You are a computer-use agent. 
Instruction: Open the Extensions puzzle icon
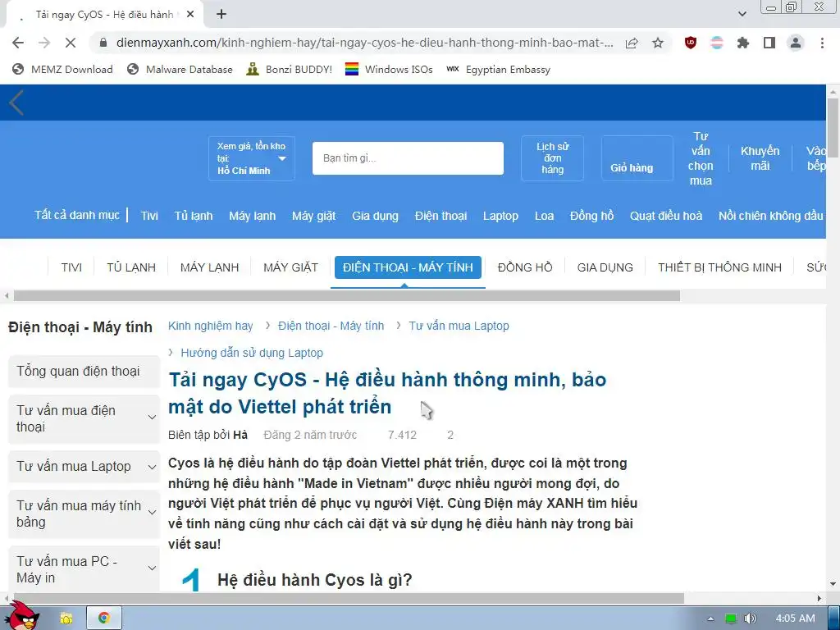point(743,43)
